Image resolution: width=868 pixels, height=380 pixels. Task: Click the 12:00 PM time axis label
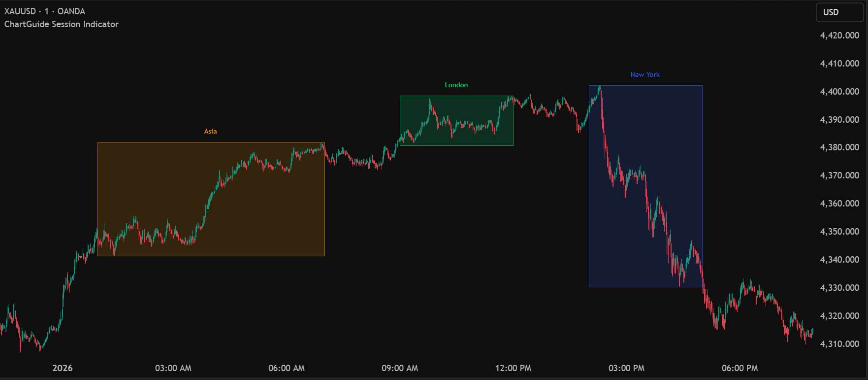point(513,368)
